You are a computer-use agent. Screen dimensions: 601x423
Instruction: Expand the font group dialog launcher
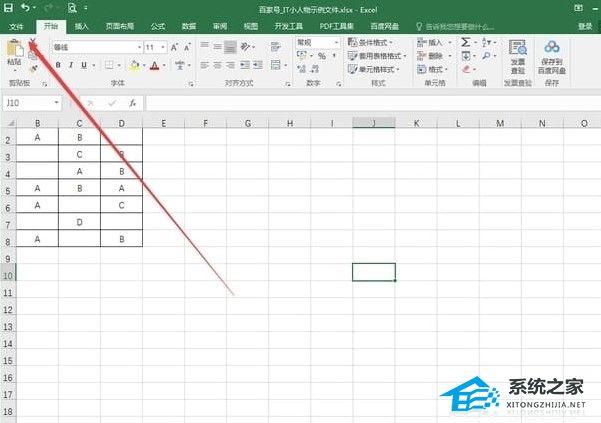pos(190,84)
